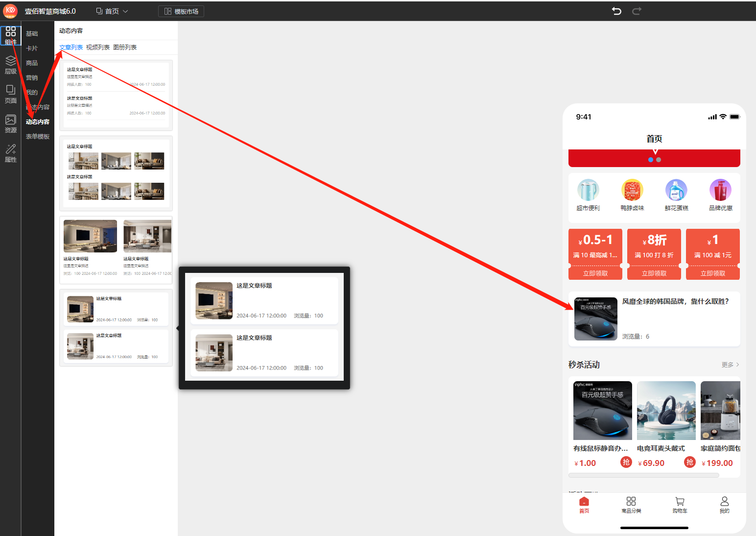Viewport: 756px width, 536px height.
Task: Switch to the 视频列表 tab
Action: (x=98, y=48)
